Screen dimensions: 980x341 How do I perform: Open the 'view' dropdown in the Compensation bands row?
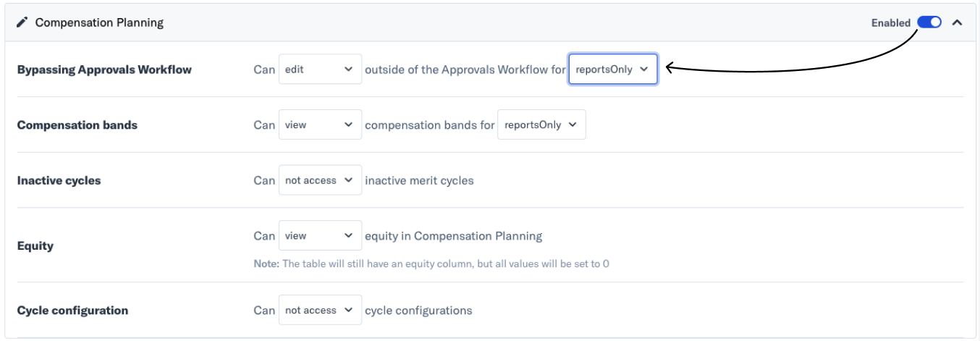pyautogui.click(x=320, y=125)
